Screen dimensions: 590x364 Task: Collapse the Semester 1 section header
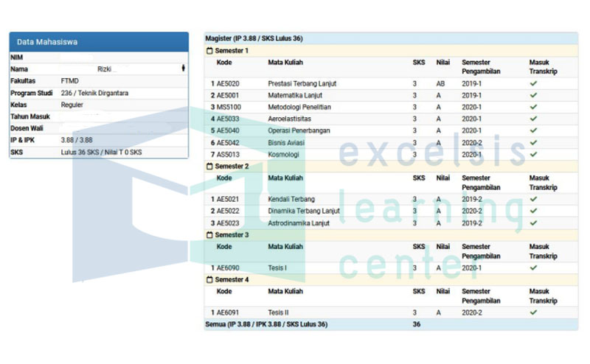391,50
